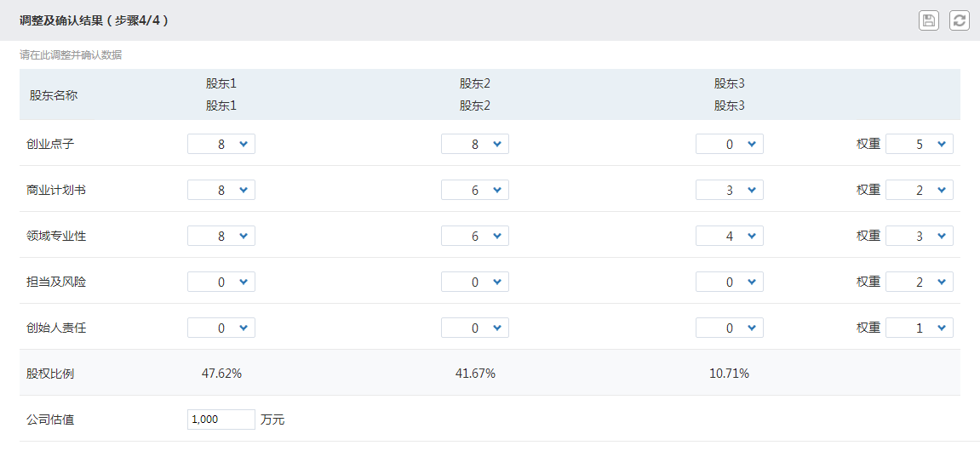
Task: Open 创业点子 dropdown for 股东1
Action: pyautogui.click(x=221, y=145)
